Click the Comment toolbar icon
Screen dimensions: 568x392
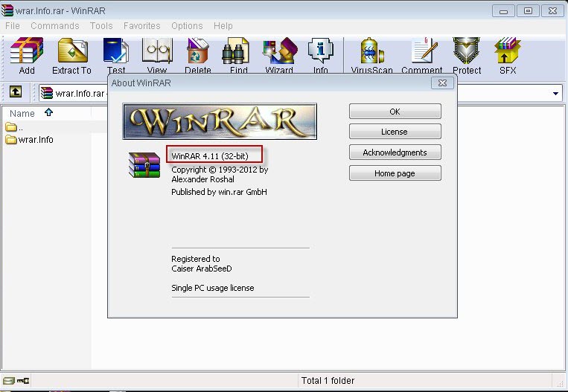point(422,56)
